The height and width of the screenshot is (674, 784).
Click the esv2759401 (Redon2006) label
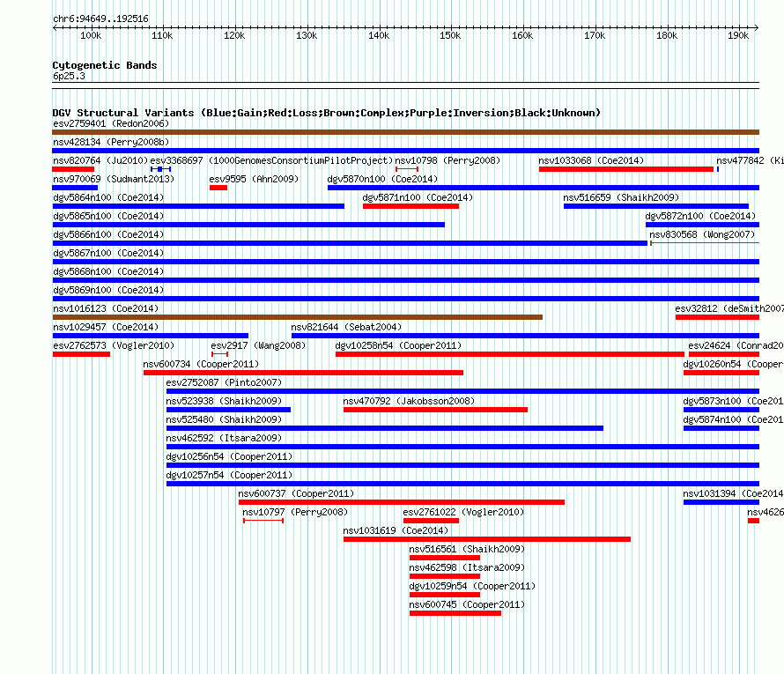[111, 123]
